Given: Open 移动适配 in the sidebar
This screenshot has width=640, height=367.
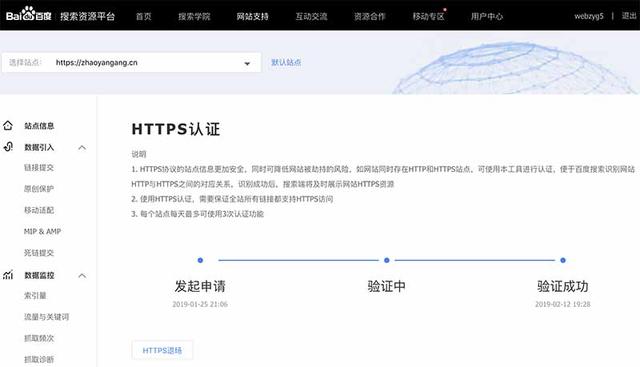Looking at the screenshot, I should pos(39,210).
